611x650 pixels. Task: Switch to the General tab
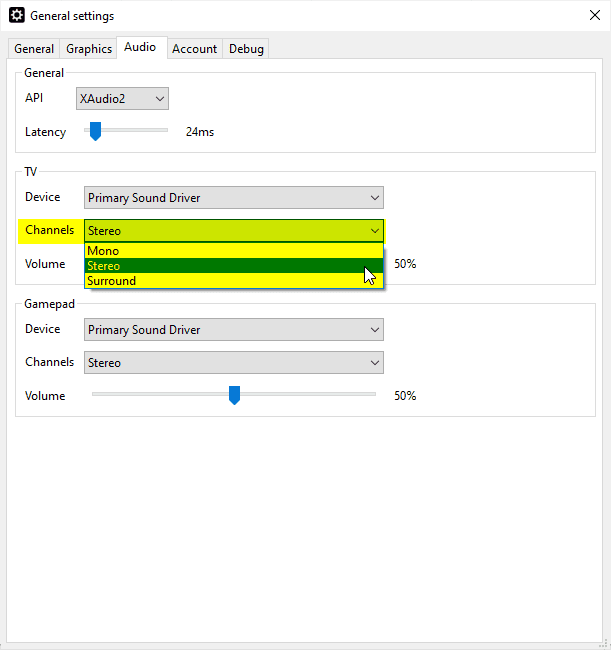[34, 49]
